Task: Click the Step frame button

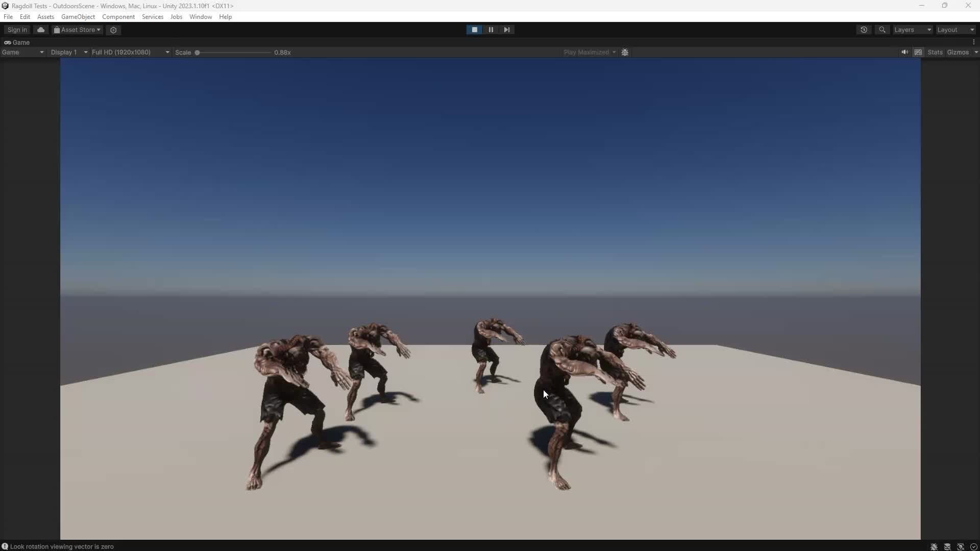Action: click(x=506, y=30)
